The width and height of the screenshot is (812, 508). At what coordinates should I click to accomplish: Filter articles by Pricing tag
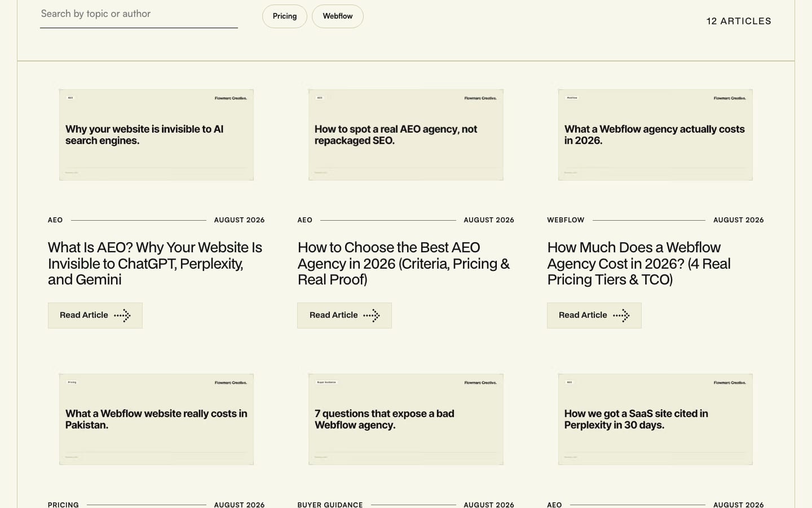tap(285, 16)
